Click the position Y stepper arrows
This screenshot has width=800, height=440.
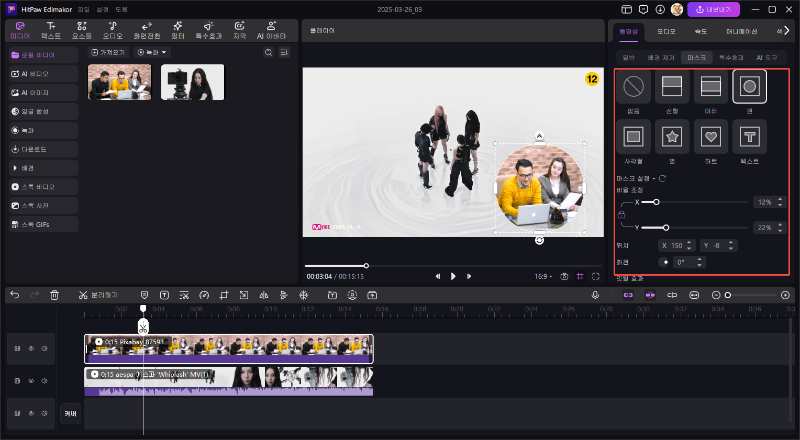pyautogui.click(x=731, y=246)
